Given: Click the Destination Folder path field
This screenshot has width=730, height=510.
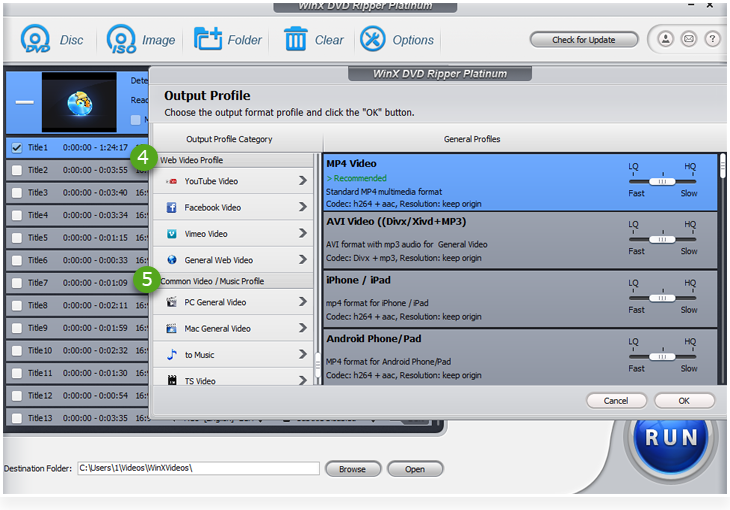Looking at the screenshot, I should click(198, 468).
